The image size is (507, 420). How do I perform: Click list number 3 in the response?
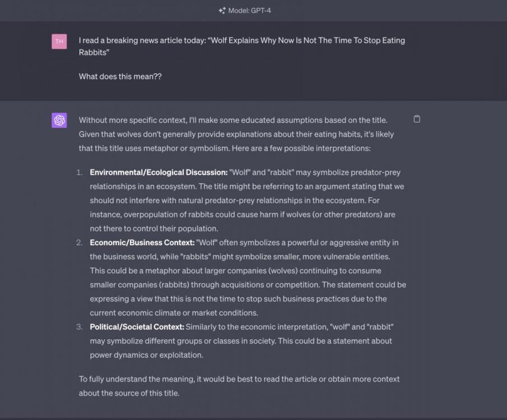pyautogui.click(x=80, y=326)
